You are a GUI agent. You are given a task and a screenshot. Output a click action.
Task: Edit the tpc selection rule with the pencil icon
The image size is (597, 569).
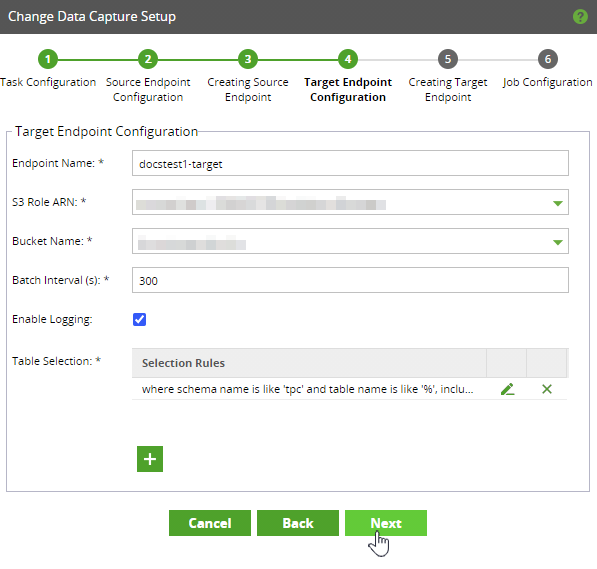(x=508, y=389)
